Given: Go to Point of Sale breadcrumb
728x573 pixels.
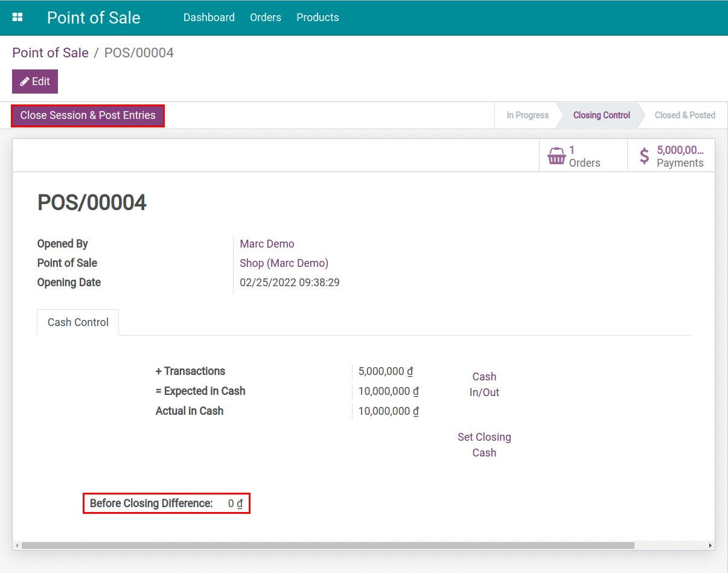Looking at the screenshot, I should 50,53.
